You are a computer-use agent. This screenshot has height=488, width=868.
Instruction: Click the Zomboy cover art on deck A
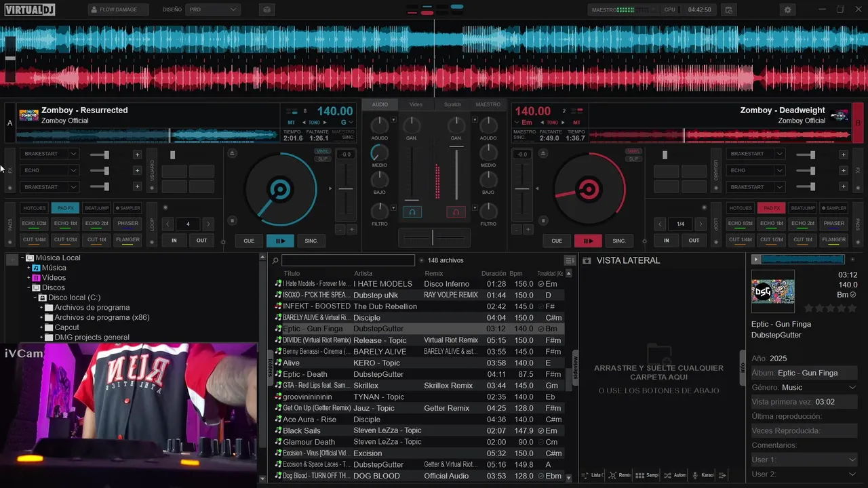pos(28,115)
